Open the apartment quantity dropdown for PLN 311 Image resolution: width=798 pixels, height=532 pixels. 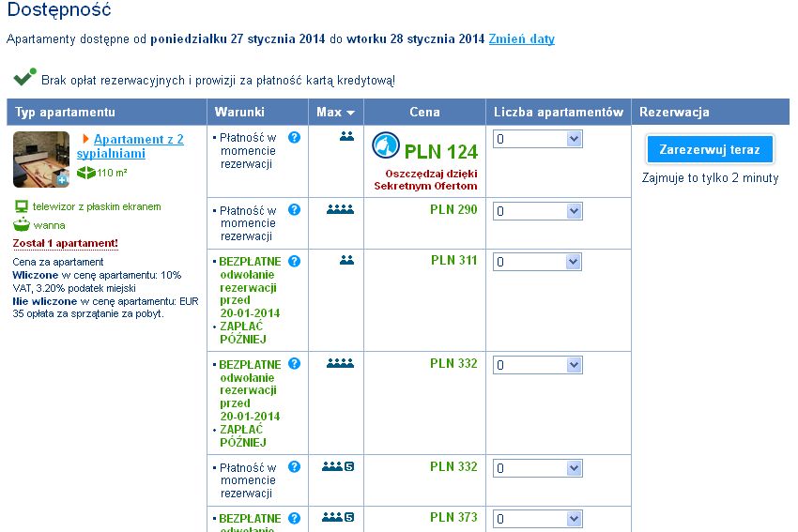[x=537, y=262]
